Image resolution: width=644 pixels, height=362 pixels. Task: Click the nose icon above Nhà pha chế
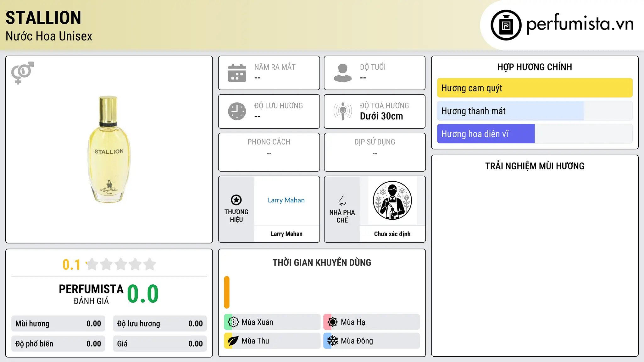[342, 200]
